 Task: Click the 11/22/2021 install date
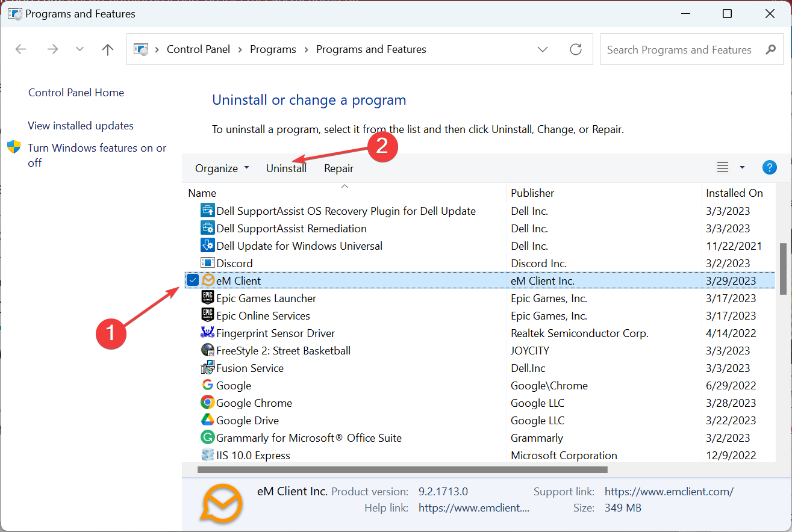[x=734, y=246]
